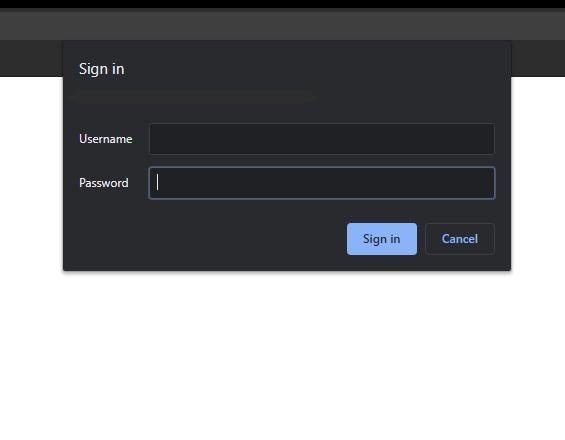Click the "Sign in" dialog heading
565x440 pixels.
[102, 69]
